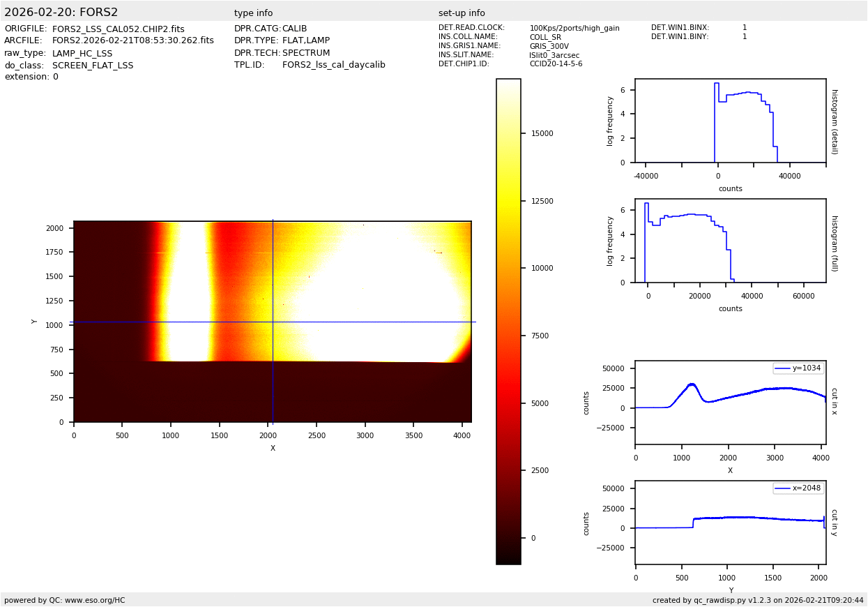868x607 pixels.
Task: Click the grism name GRIS_300V
Action: point(549,46)
